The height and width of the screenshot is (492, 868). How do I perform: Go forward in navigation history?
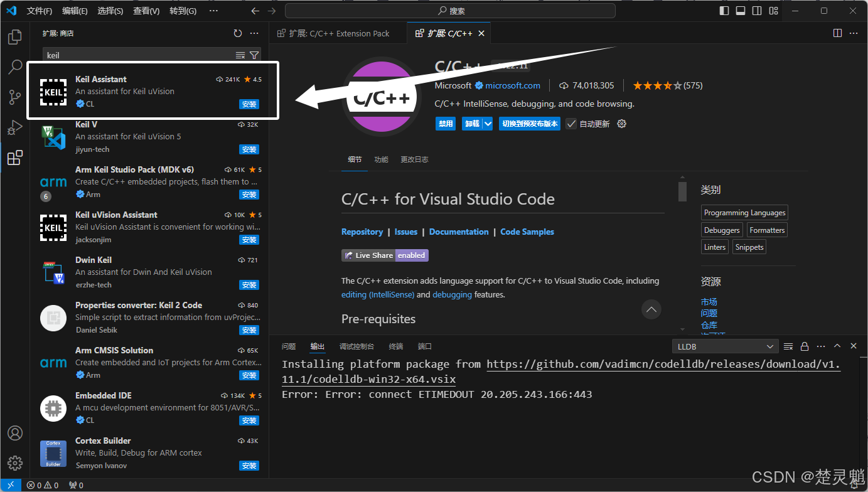(271, 11)
